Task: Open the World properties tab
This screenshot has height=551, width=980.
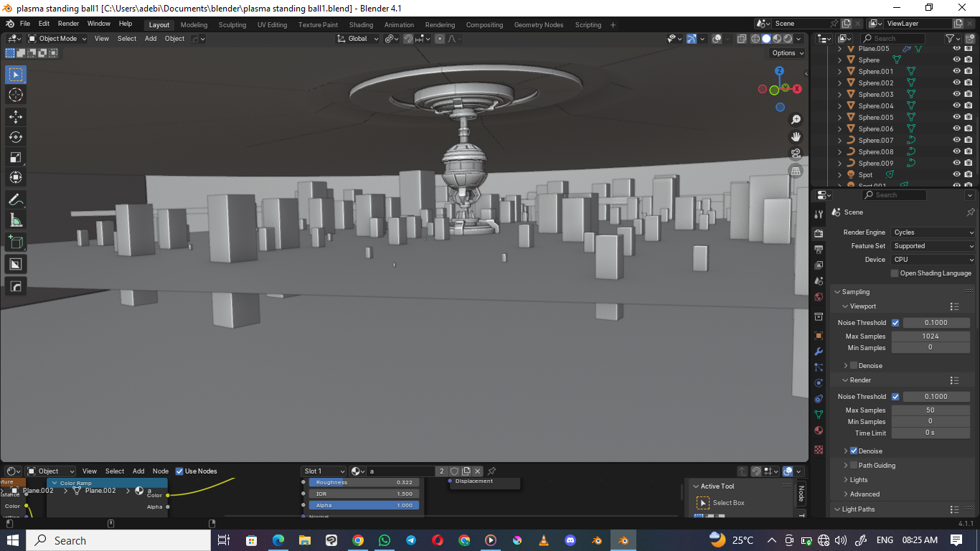Action: pos(819,297)
